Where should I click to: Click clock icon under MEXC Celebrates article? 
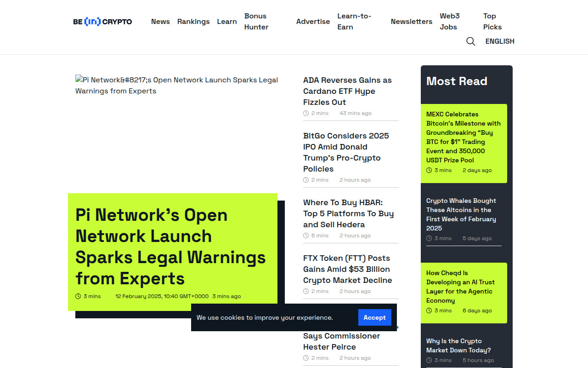pos(429,170)
